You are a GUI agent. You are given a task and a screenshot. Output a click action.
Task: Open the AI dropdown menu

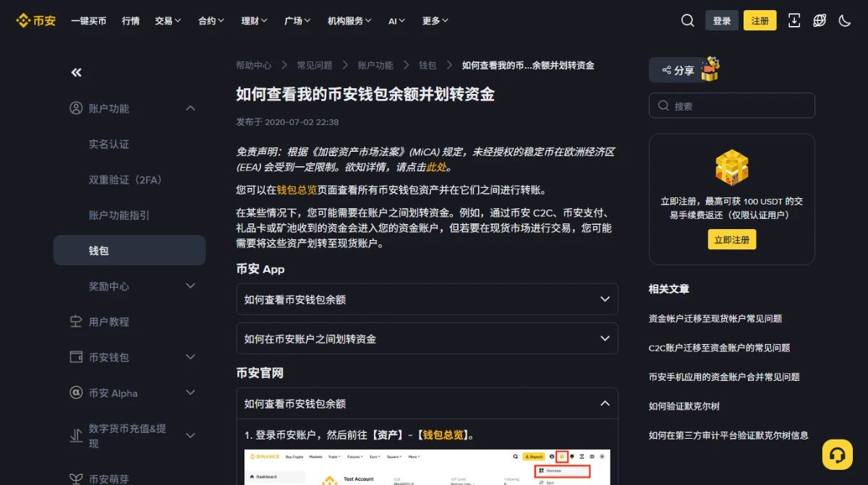(x=397, y=21)
